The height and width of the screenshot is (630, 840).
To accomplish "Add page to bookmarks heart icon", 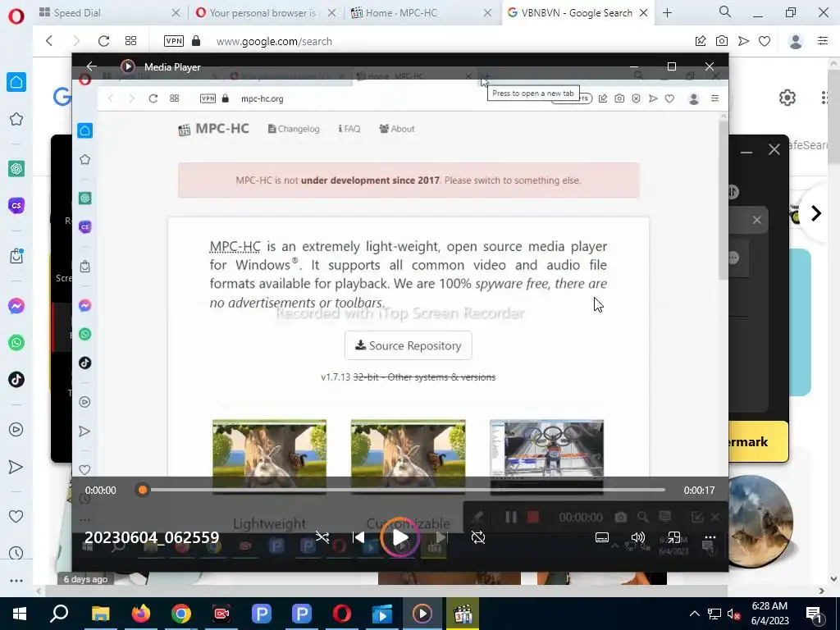I will click(x=765, y=41).
